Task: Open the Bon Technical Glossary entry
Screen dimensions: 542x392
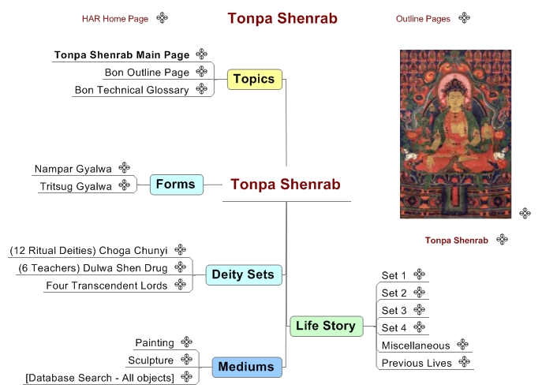Action: [x=132, y=90]
